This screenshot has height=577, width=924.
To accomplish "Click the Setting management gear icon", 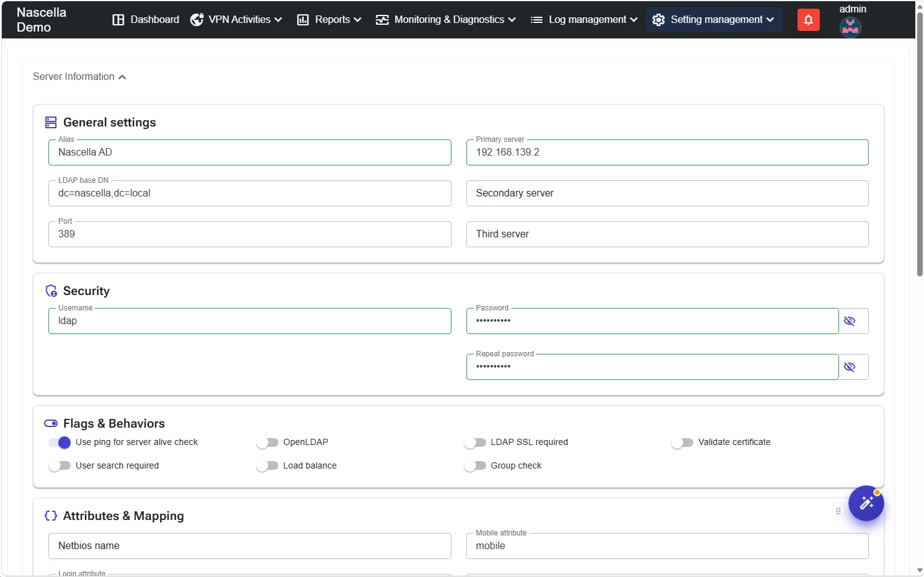I will coord(659,20).
